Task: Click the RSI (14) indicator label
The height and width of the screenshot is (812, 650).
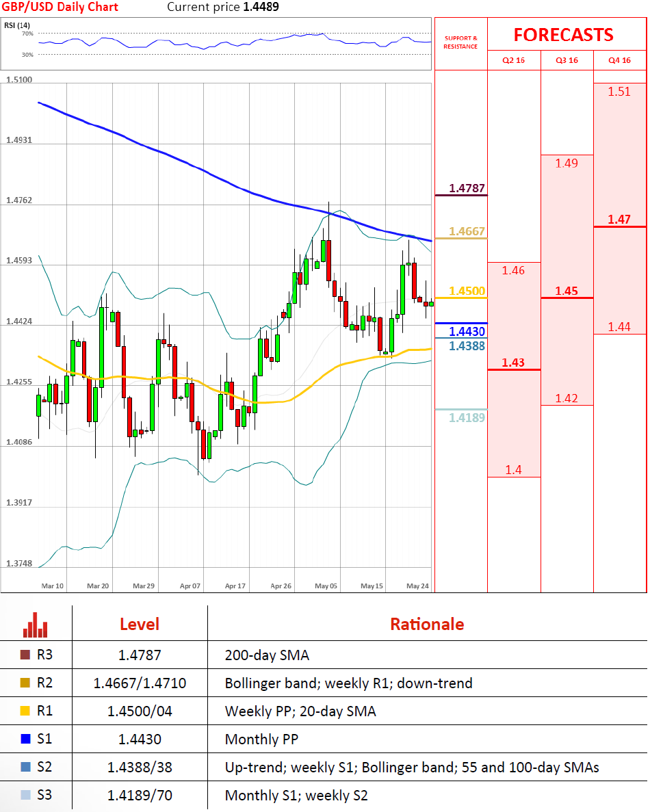Action: 17,25
